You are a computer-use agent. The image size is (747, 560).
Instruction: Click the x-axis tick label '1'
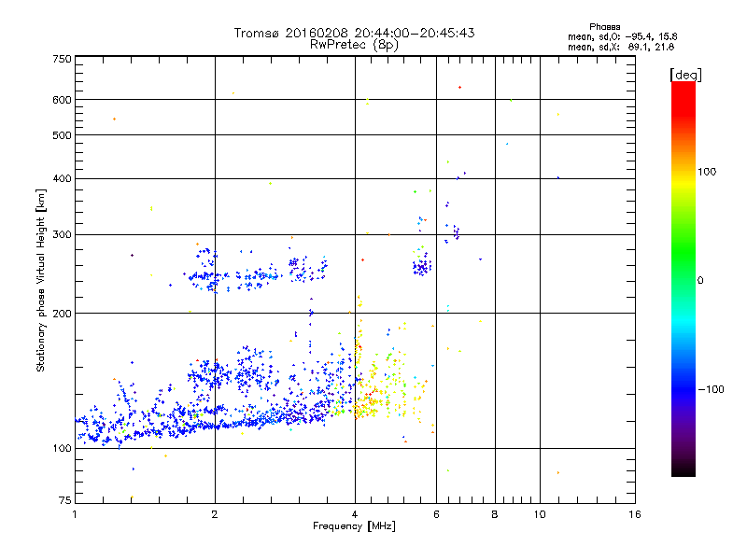pos(75,514)
